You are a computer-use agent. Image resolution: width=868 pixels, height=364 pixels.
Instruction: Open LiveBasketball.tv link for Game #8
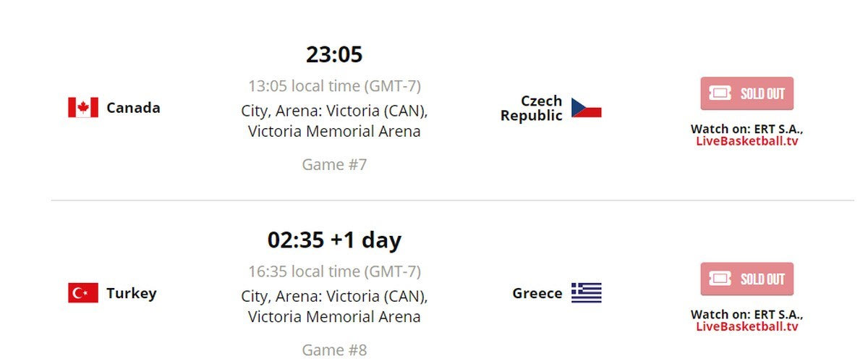pos(747,326)
